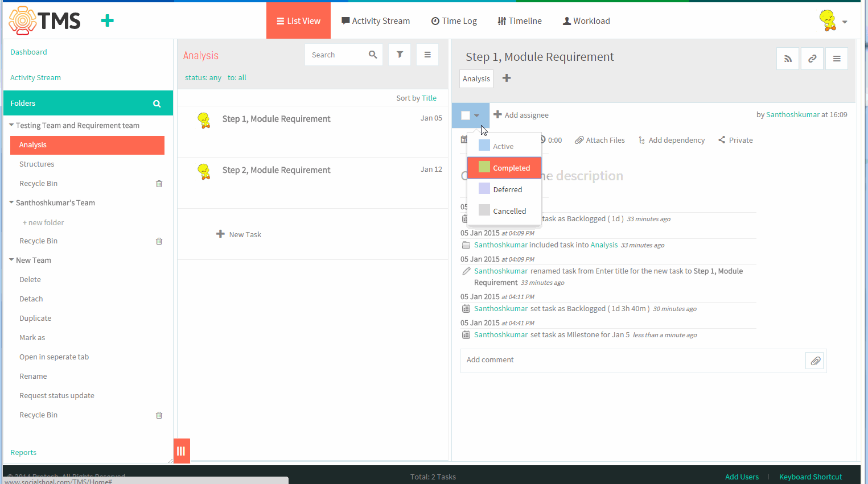Choose Active status
The height and width of the screenshot is (484, 868).
pos(504,146)
